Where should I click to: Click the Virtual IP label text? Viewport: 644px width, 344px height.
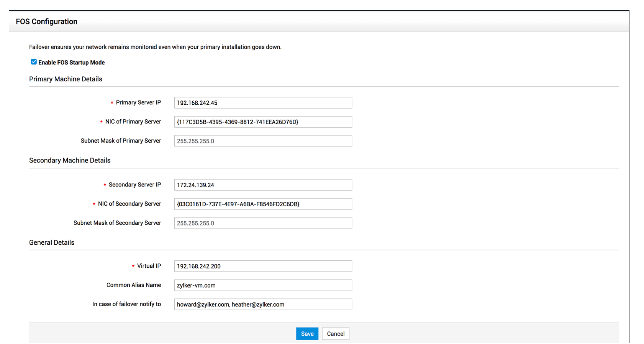(x=149, y=266)
